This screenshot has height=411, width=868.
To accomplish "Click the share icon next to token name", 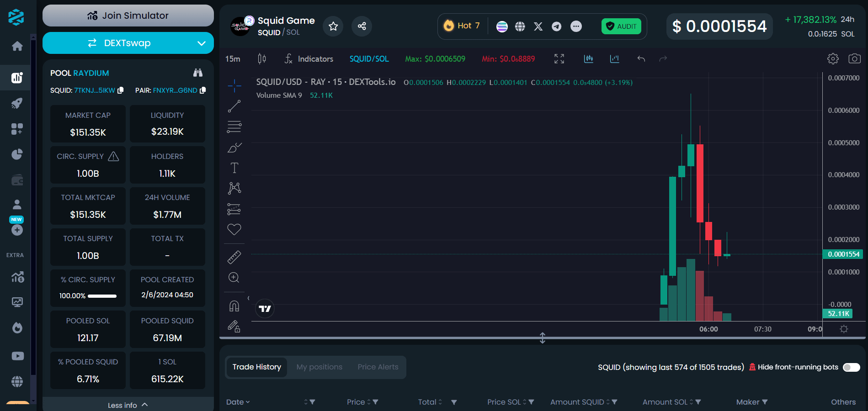I will [x=362, y=26].
